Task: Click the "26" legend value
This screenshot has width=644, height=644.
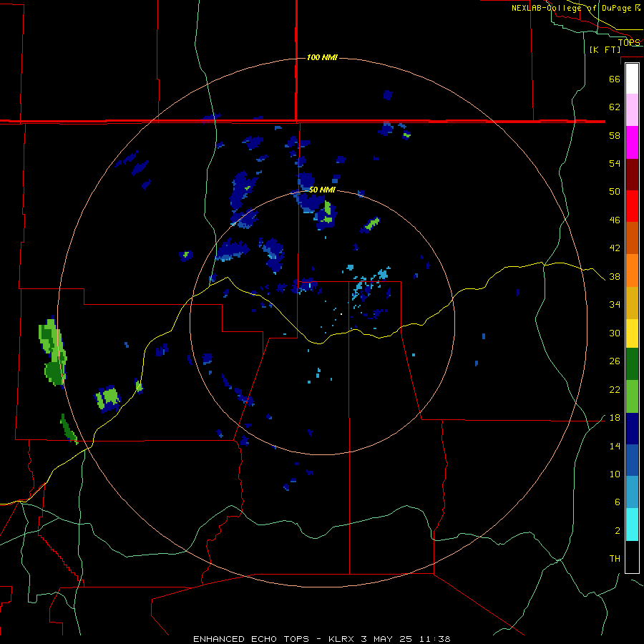Action: tap(615, 361)
